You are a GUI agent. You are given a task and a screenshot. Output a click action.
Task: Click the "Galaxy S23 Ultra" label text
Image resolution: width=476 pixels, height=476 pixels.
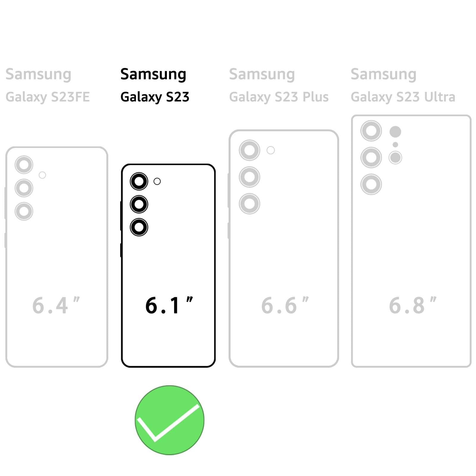coord(403,97)
